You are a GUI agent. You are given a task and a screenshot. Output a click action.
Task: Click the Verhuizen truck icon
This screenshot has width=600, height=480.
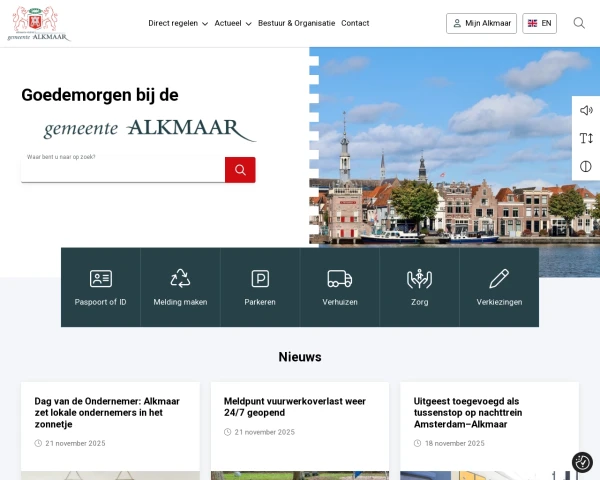339,279
